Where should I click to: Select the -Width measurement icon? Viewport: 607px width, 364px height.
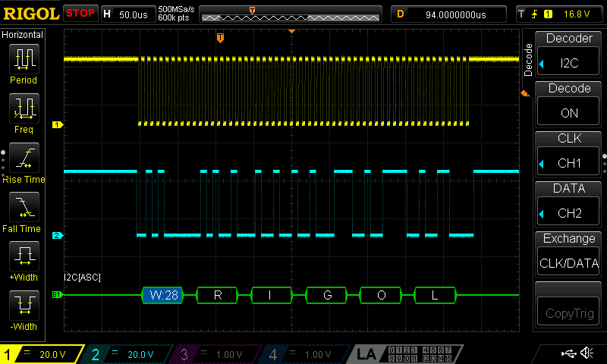(24, 305)
